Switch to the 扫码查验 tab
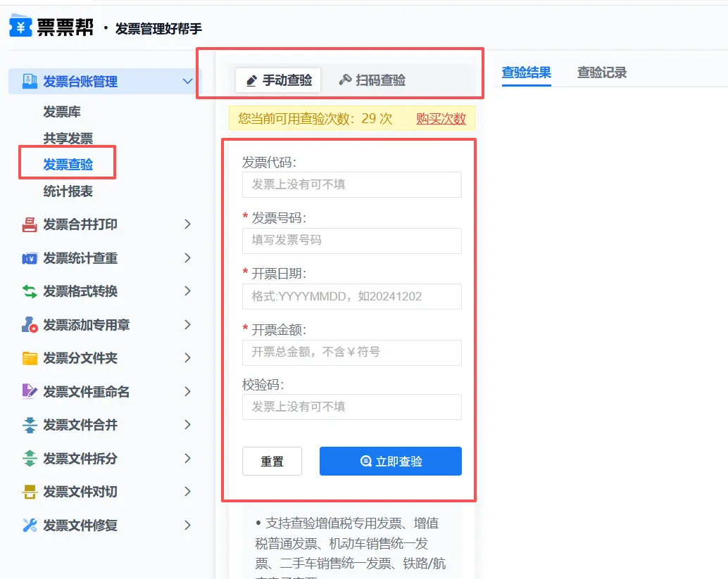 tap(372, 80)
